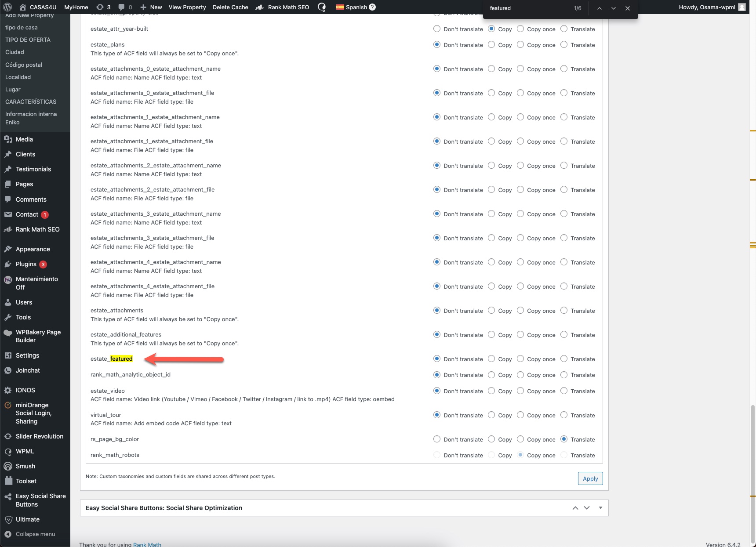Open Plugins icon in sidebar

(8, 264)
